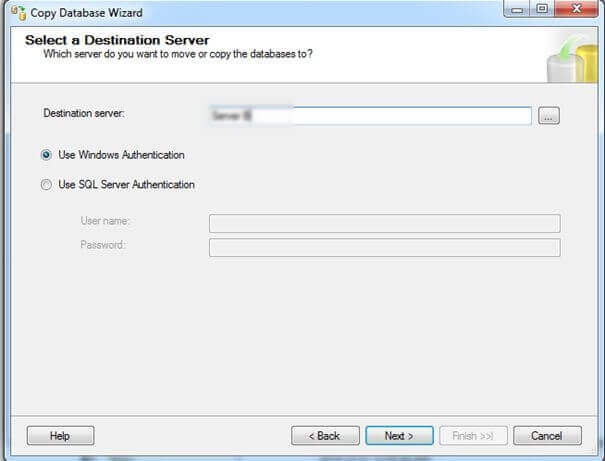The image size is (605, 461).
Task: Click the "Destination server:" label
Action: point(84,114)
